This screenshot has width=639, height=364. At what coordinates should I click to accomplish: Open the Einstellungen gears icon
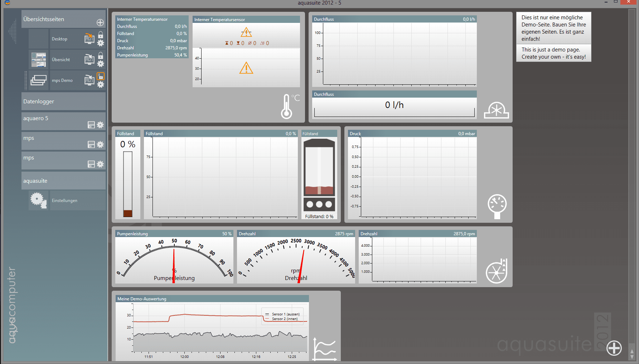pos(39,200)
